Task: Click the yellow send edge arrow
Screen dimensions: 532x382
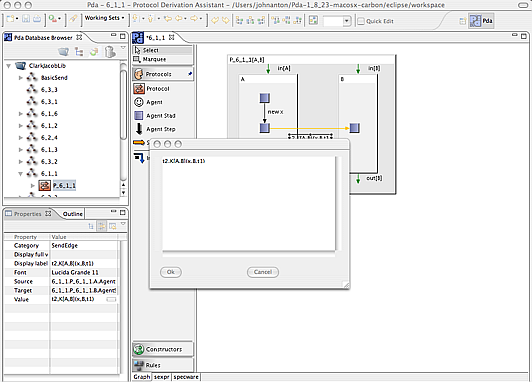Action: click(309, 128)
